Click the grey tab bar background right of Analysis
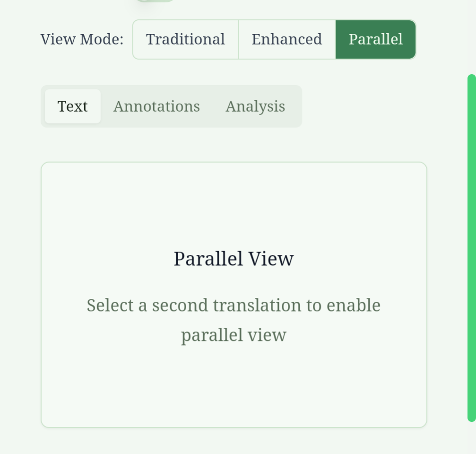476x454 pixels. [x=294, y=106]
